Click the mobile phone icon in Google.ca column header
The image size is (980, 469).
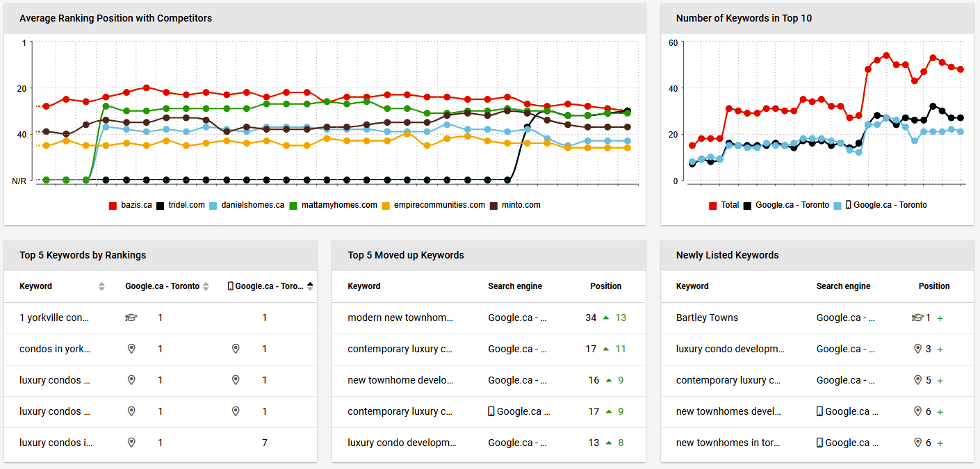pos(231,286)
